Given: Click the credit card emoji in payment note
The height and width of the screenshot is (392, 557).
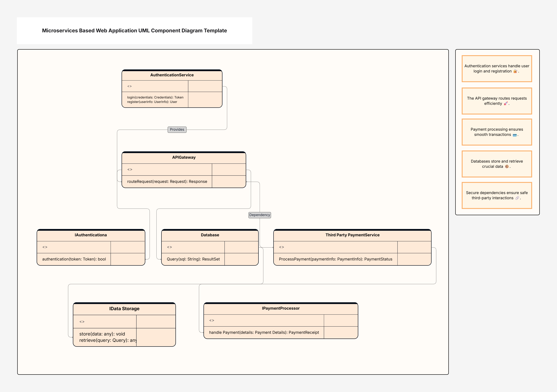Looking at the screenshot, I should [515, 135].
